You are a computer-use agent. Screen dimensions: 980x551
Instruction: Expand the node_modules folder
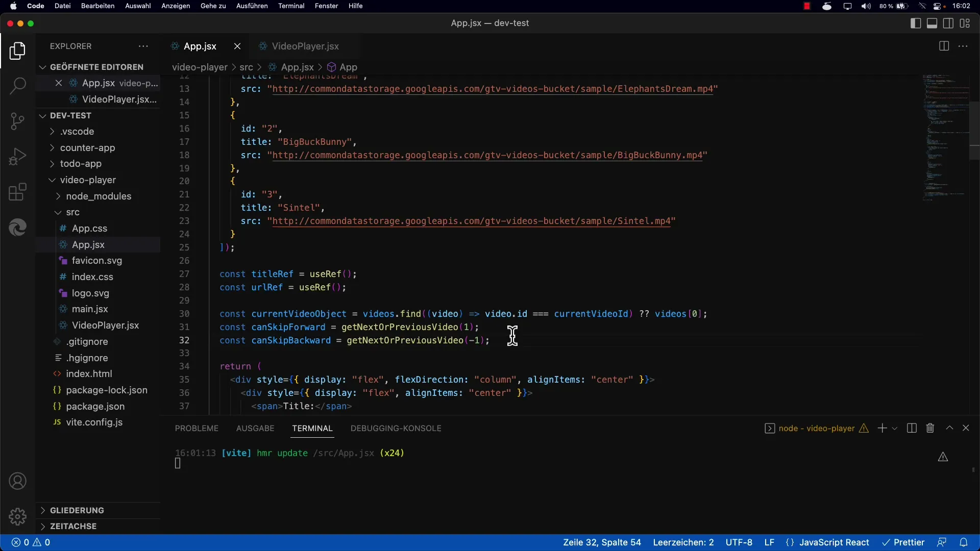98,196
